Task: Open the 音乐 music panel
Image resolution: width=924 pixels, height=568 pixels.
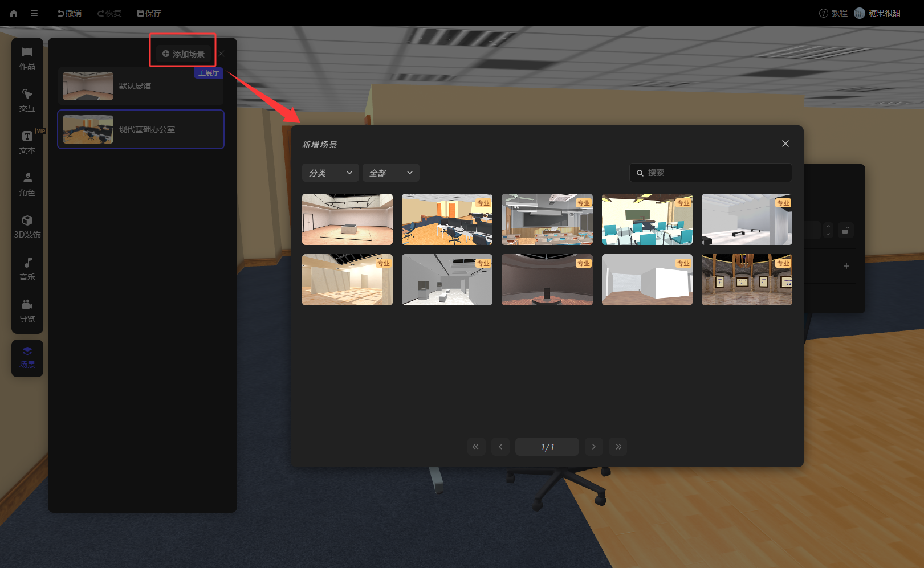Action: [27, 269]
